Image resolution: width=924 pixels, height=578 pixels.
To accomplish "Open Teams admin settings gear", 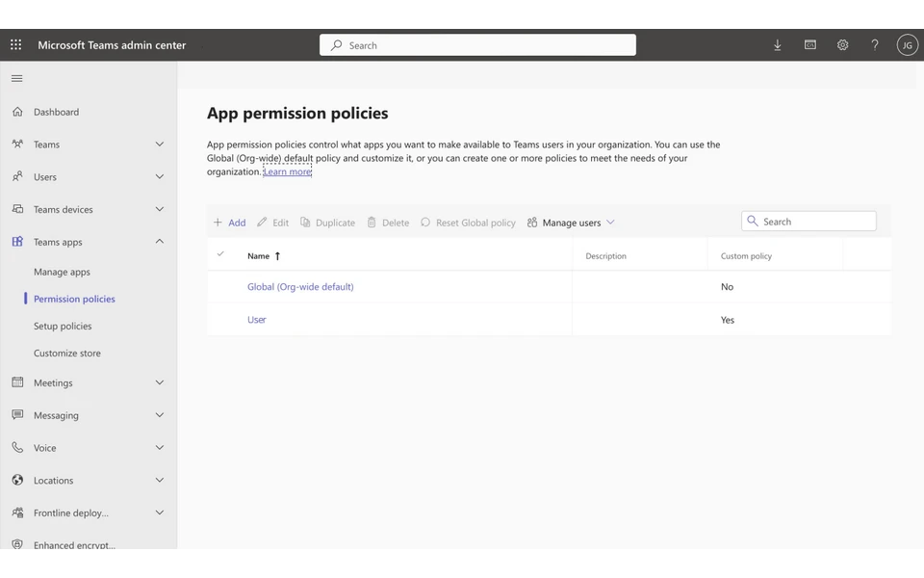I will point(842,44).
